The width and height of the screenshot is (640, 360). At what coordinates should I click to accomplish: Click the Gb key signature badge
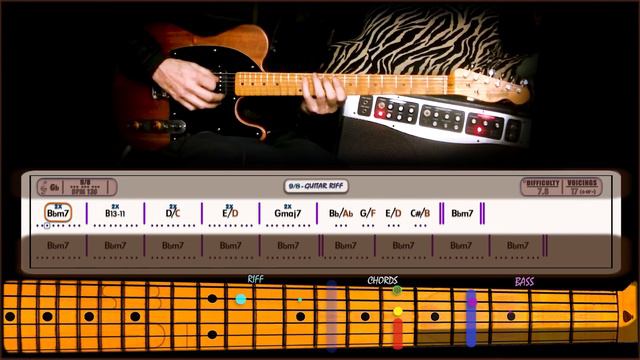[51, 188]
